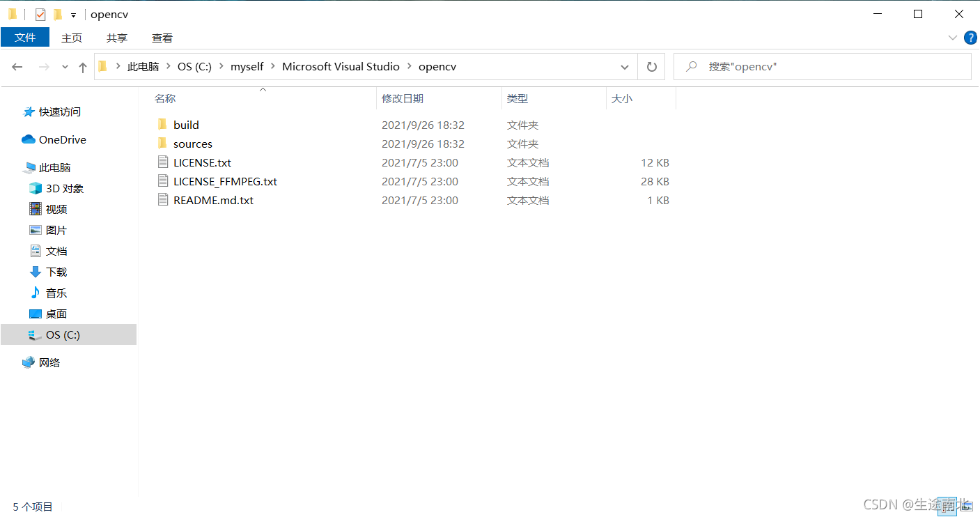Select the LICENSE.txt file icon

(163, 162)
